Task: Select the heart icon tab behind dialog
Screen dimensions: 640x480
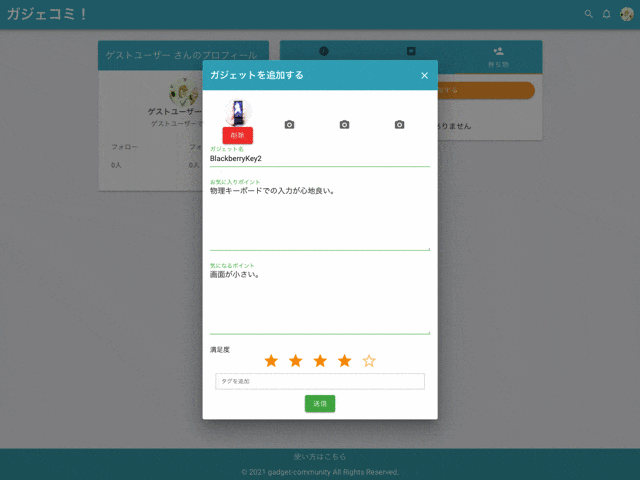Action: [x=411, y=51]
